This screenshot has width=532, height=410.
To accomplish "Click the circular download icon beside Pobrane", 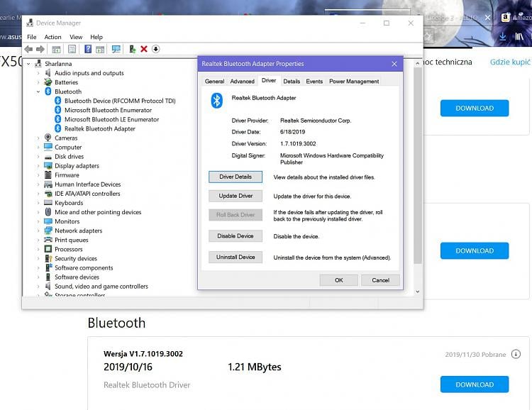I will (516, 354).
